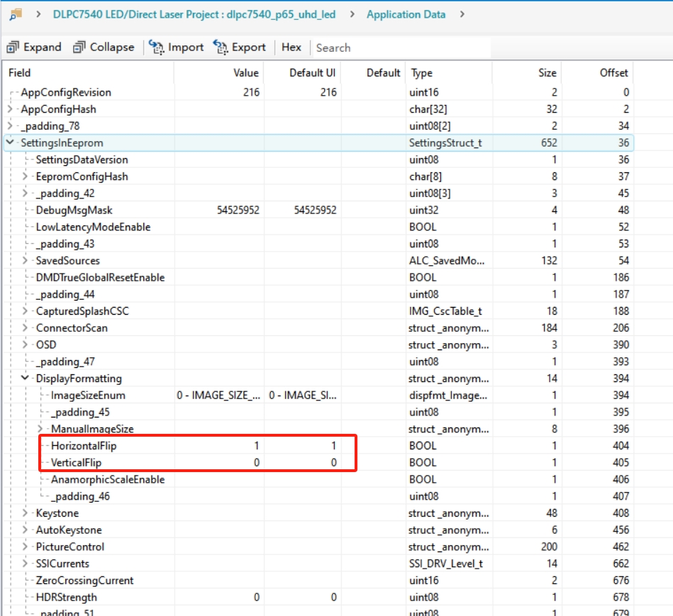Viewport: 673px width, 616px height.
Task: Click the Expand toolbar button
Action: pos(34,47)
